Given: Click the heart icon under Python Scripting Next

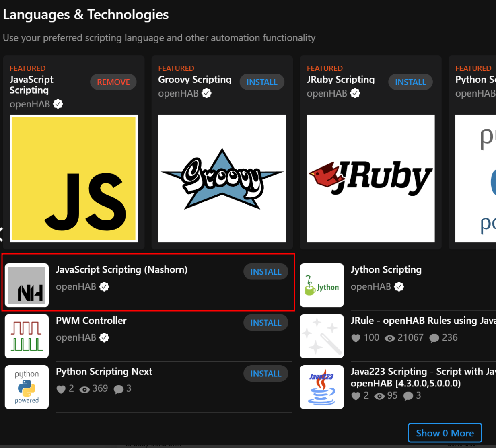Looking at the screenshot, I should pos(61,389).
